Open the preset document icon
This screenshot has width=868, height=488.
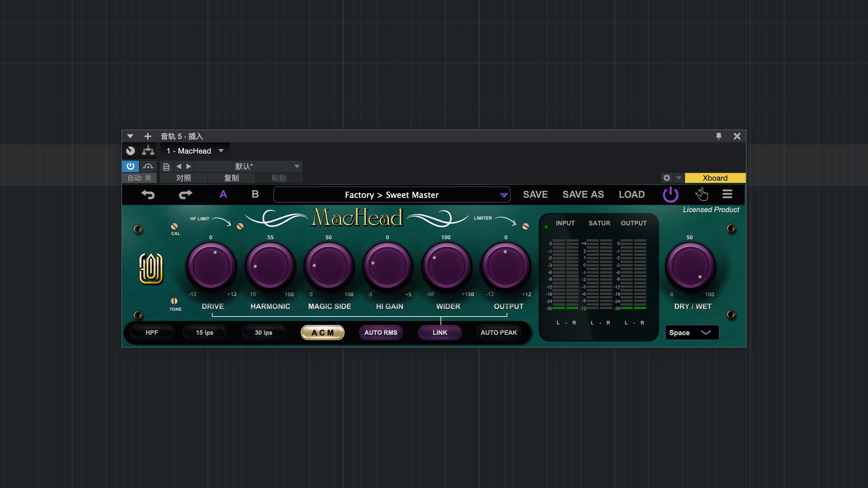click(x=166, y=167)
